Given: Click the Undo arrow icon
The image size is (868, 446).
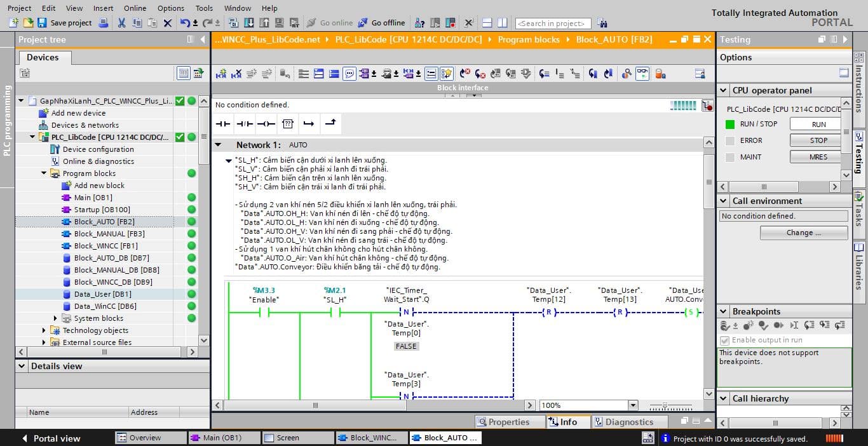Looking at the screenshot, I should tap(184, 23).
